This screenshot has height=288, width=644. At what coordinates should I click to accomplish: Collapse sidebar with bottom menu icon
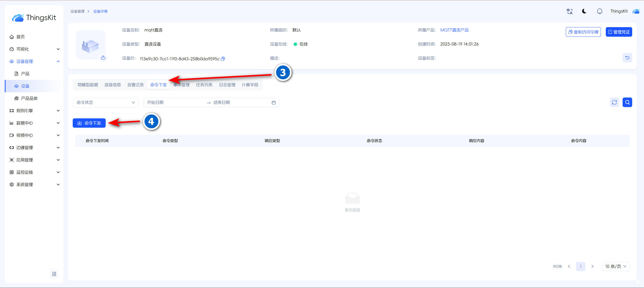coord(54,274)
